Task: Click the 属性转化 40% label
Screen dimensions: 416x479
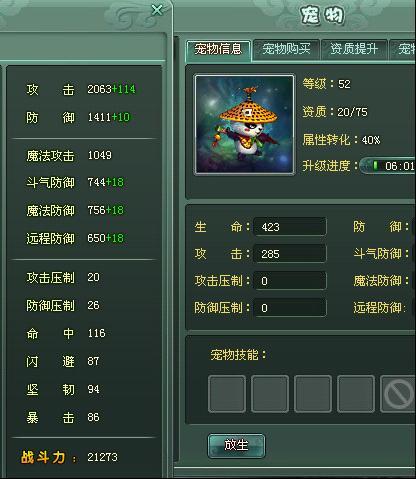Action: (341, 140)
